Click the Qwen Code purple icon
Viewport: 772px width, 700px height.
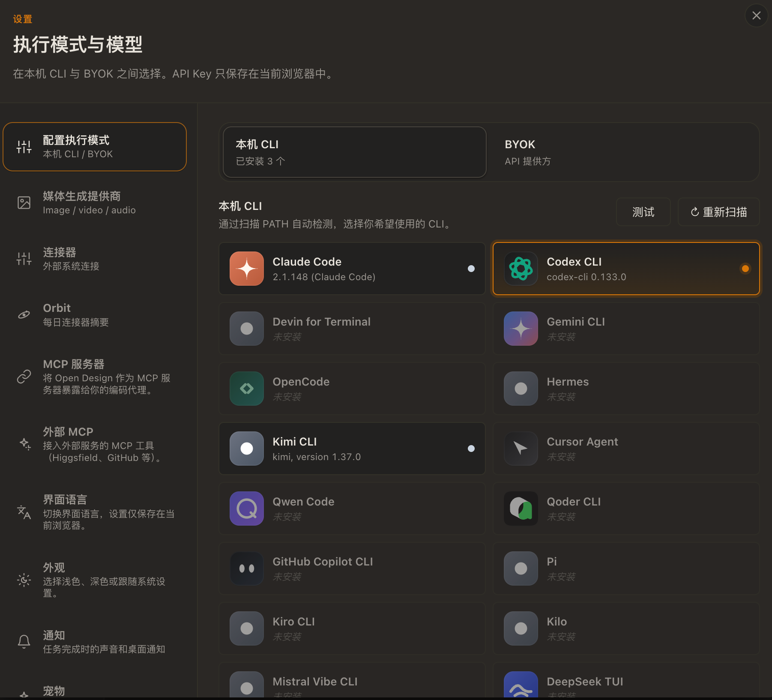point(247,509)
